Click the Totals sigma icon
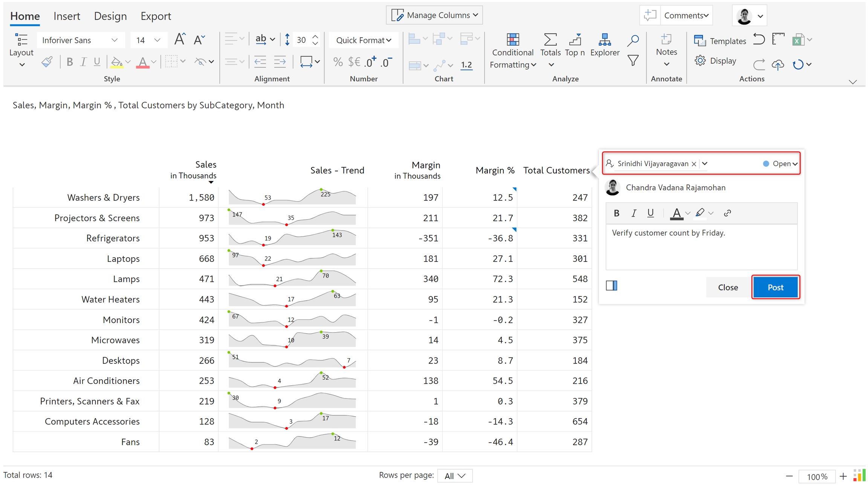This screenshot has width=868, height=487. point(550,40)
